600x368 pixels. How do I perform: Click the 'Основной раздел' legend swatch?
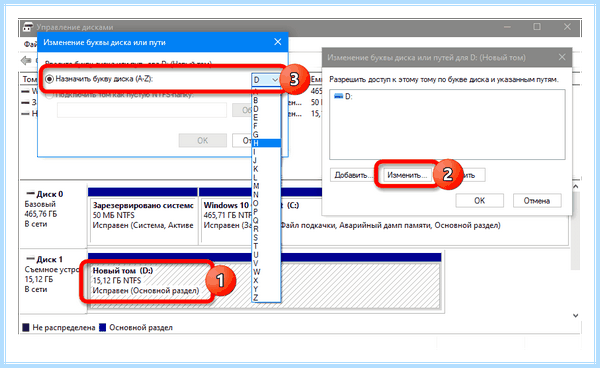(x=102, y=327)
